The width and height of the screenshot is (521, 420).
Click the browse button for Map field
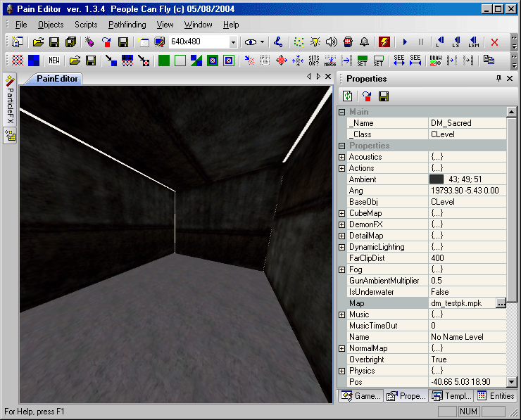coord(501,303)
